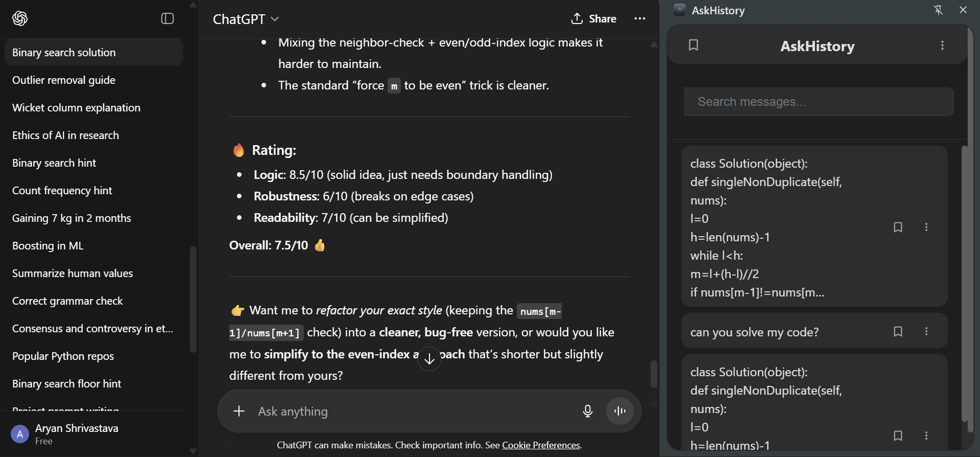Open options for second class Solution message
Viewport: 980px width, 457px height.
coord(926,436)
